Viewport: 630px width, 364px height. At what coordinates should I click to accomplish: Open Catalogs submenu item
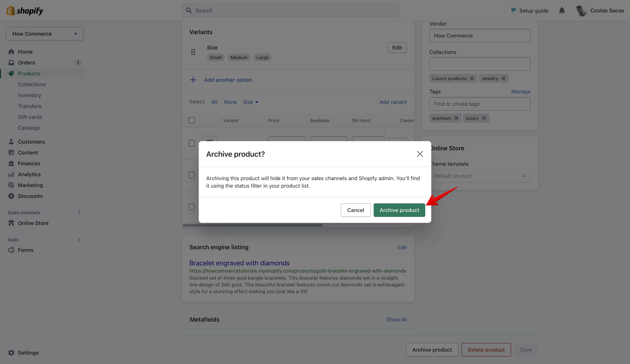29,128
